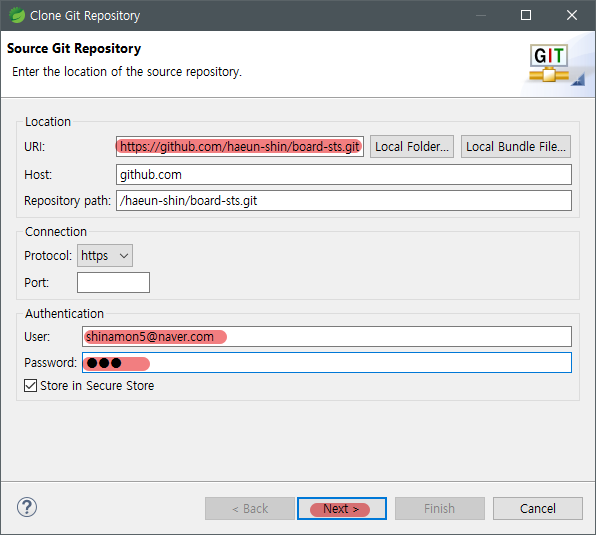Click the Next > button
Image resolution: width=596 pixels, height=535 pixels.
[342, 508]
